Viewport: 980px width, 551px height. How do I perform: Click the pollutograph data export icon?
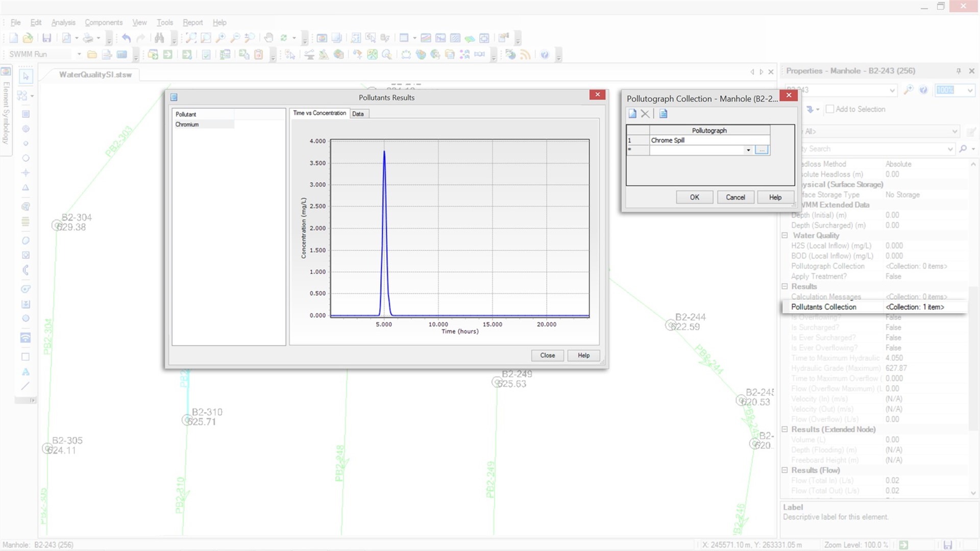coord(663,113)
